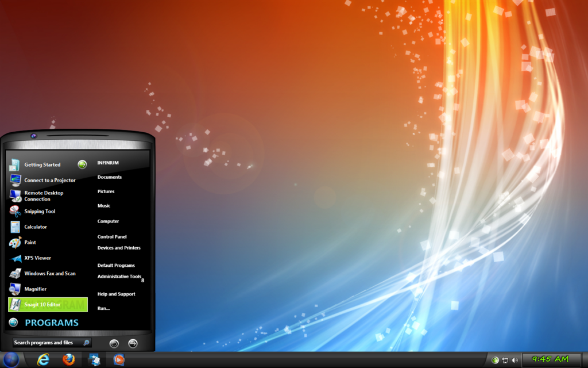The height and width of the screenshot is (368, 588).
Task: Expand shutdown options arrow button
Action: [x=133, y=343]
